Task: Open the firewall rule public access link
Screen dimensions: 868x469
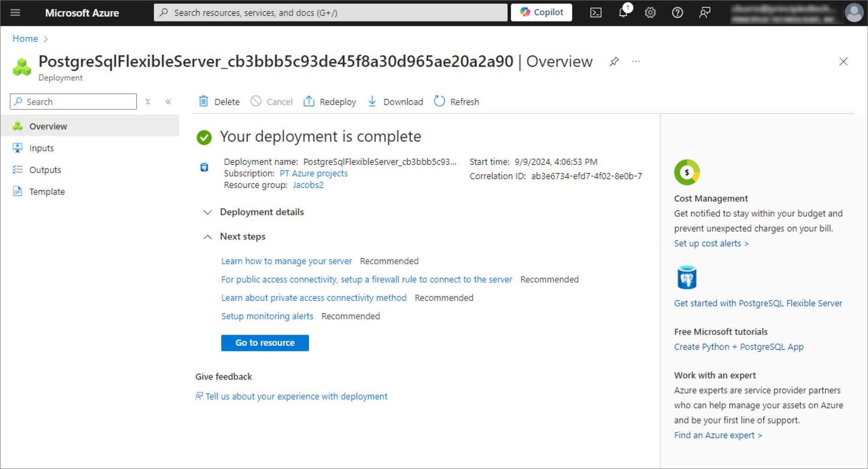Action: (366, 280)
